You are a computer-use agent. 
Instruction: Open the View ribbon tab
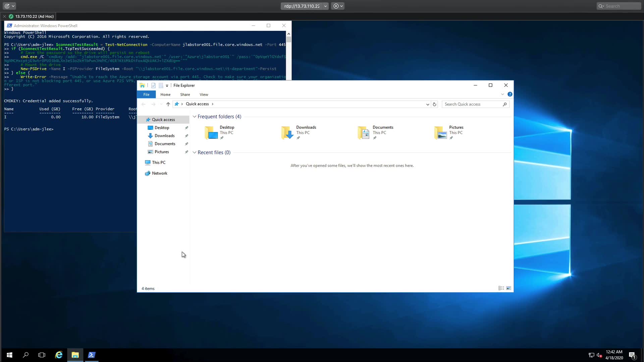204,95
